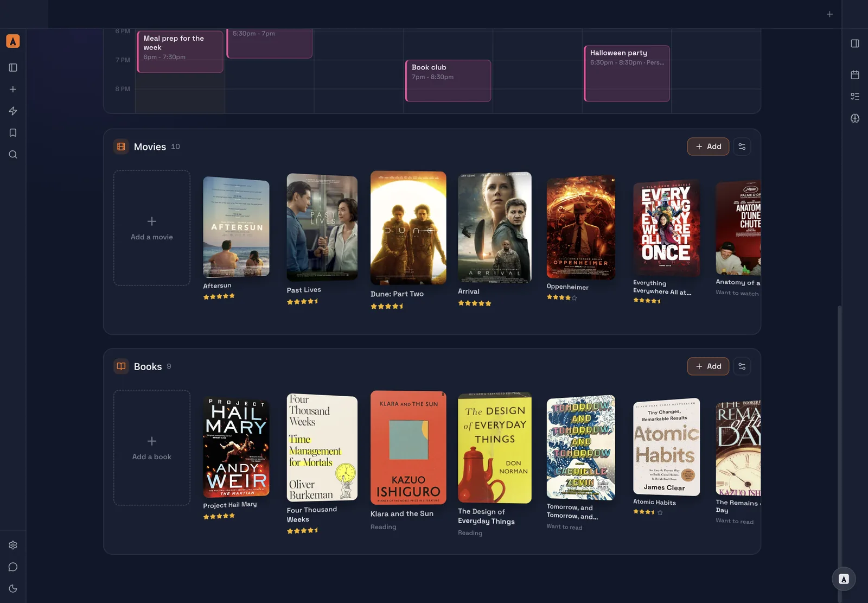Open the Meal prep for the week event
The image size is (868, 603).
click(x=180, y=51)
